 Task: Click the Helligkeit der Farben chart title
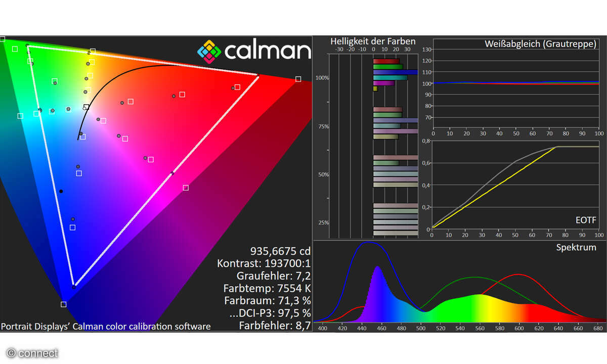(373, 41)
